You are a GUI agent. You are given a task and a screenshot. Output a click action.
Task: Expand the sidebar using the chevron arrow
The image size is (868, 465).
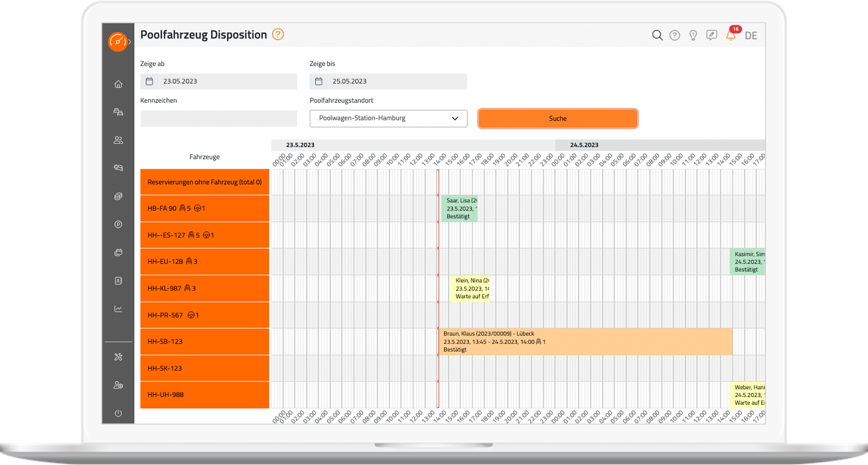coord(130,41)
